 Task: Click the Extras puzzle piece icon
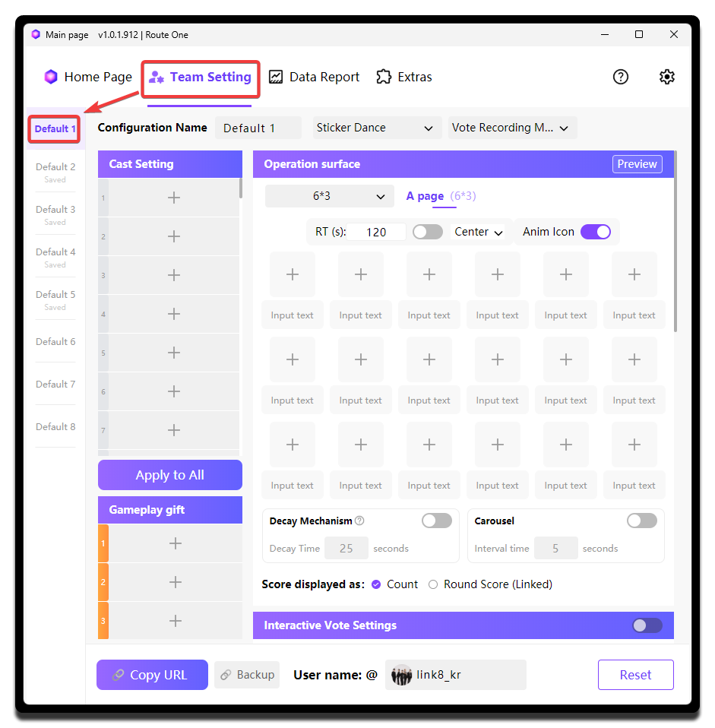(384, 77)
